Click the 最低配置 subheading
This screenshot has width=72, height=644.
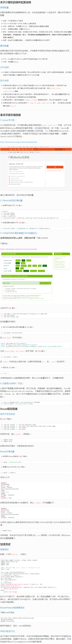(4, 46)
